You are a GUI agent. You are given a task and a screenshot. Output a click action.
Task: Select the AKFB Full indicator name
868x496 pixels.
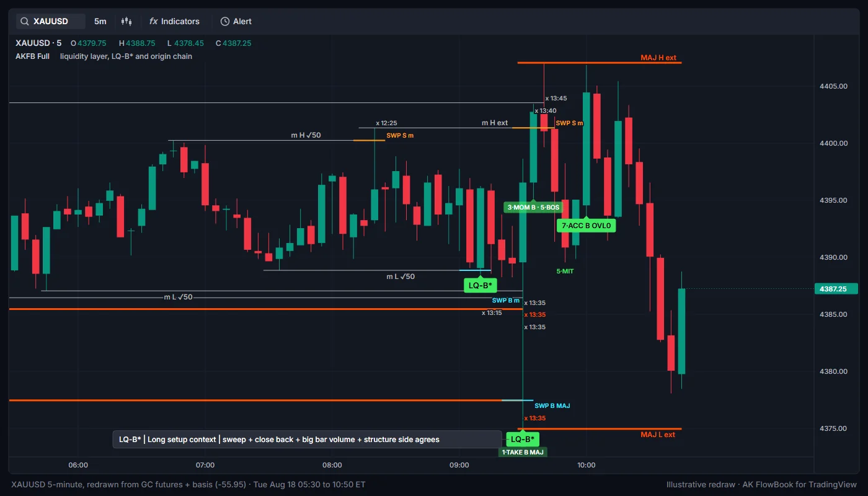[33, 56]
